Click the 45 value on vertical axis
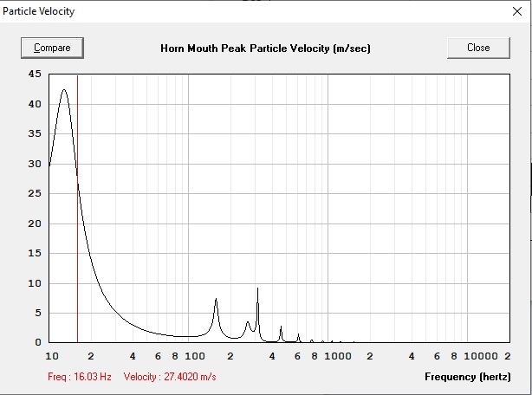532x395 pixels. point(35,74)
